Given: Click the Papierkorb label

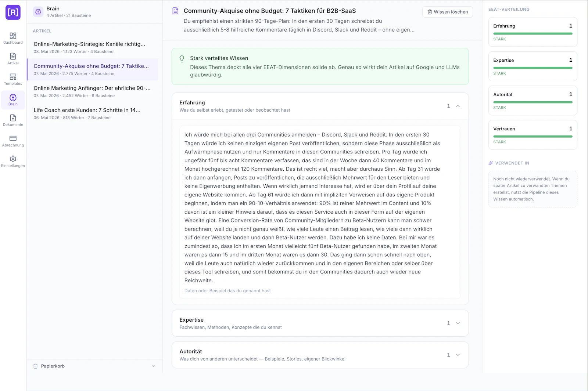Looking at the screenshot, I should (53, 366).
